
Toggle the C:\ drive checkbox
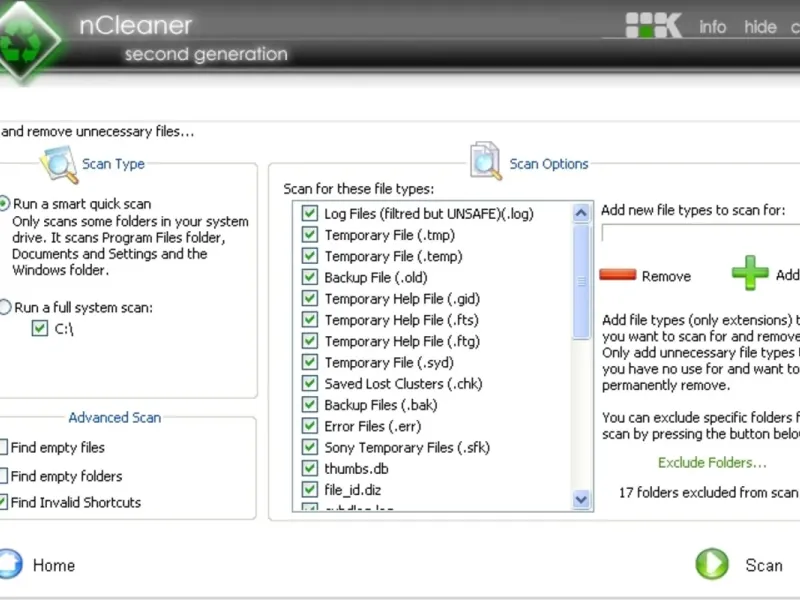tap(40, 328)
